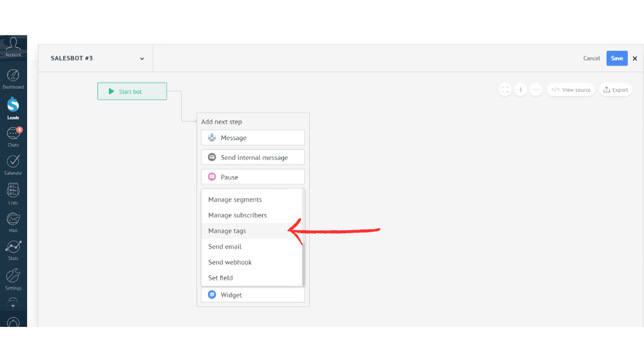Add a Pause step
644x363 pixels.
pyautogui.click(x=253, y=177)
